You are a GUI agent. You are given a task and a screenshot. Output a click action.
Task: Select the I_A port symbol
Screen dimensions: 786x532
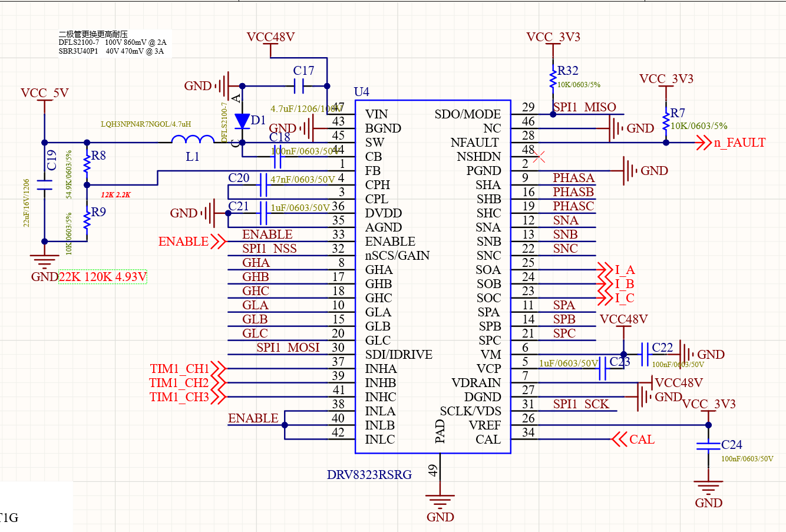coord(605,270)
